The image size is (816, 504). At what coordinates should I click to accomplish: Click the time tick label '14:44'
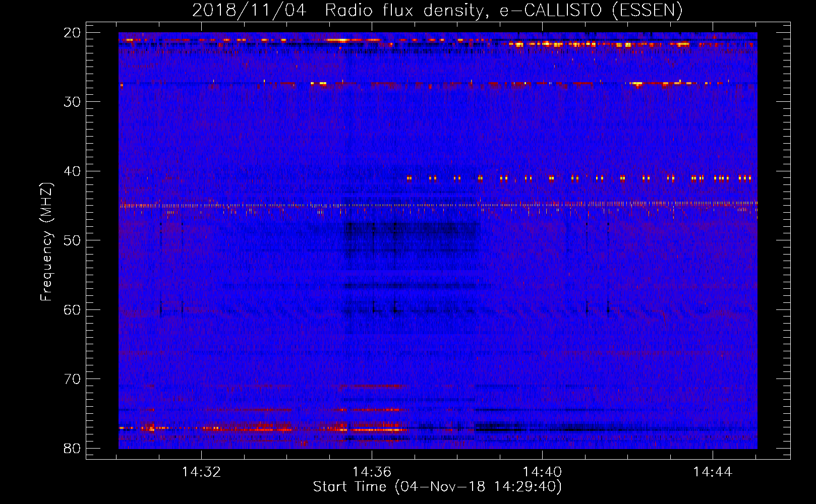coord(713,472)
